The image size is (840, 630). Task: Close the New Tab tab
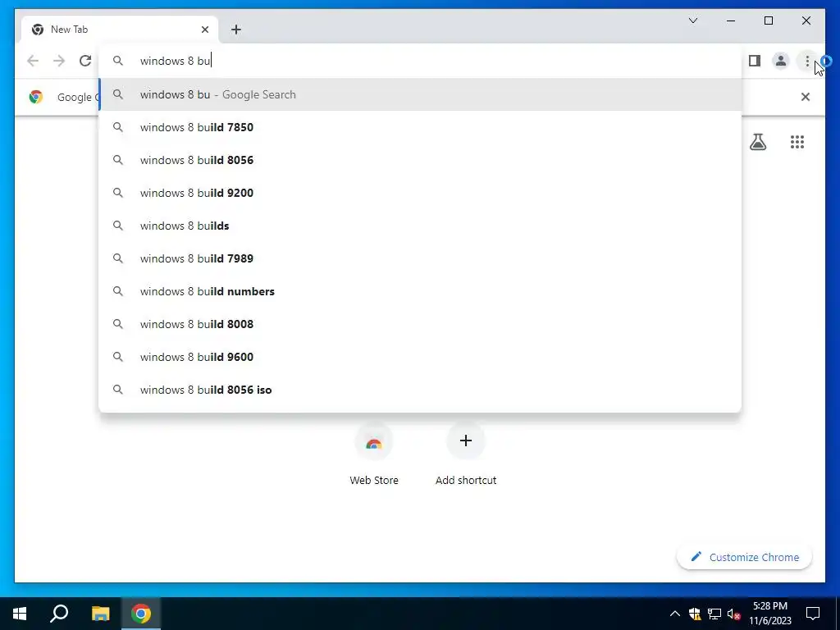click(204, 30)
